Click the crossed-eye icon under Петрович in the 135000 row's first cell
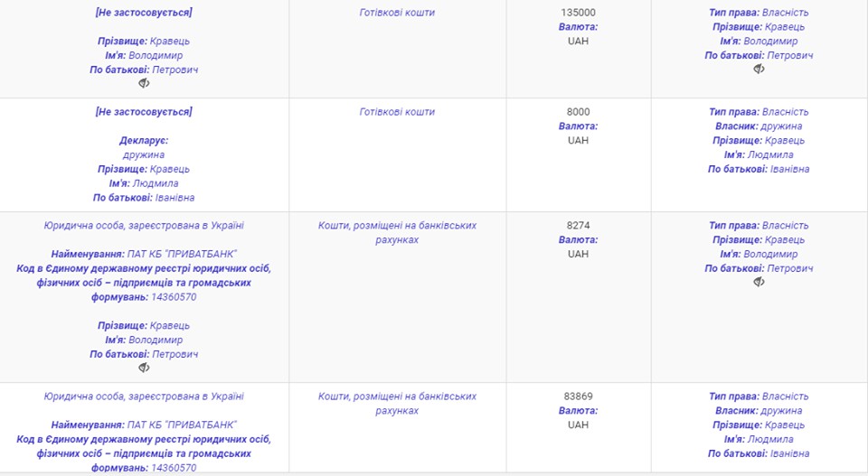 pos(144,83)
